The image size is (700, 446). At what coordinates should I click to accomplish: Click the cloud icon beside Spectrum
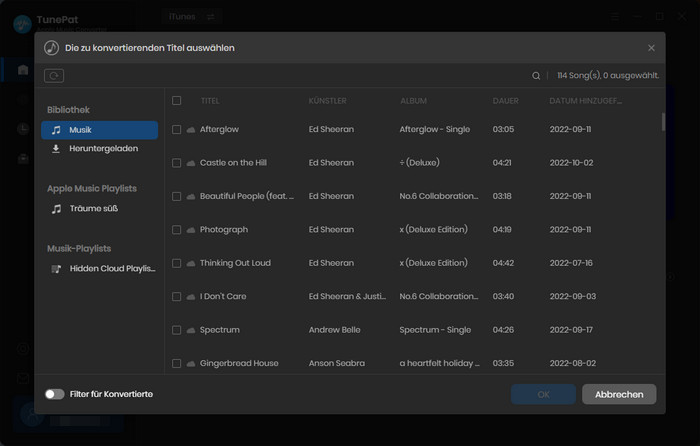pos(191,330)
